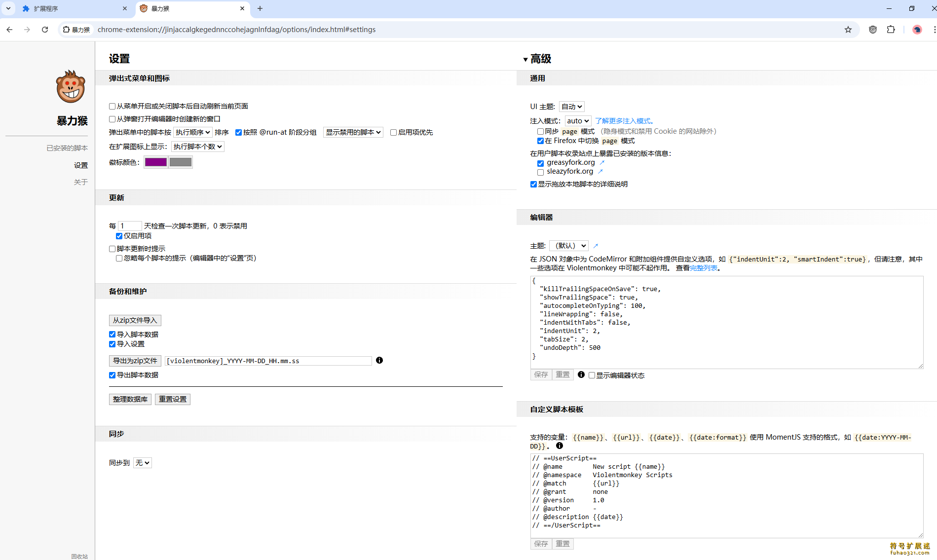Image resolution: width=937 pixels, height=560 pixels.
Task: Open UI 主题 自动 dropdown
Action: coord(572,107)
